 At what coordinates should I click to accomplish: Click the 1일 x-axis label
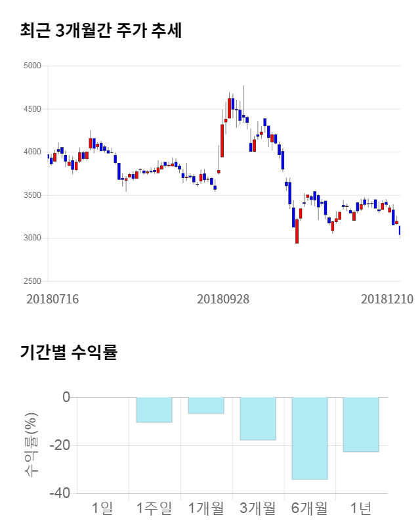click(x=103, y=508)
